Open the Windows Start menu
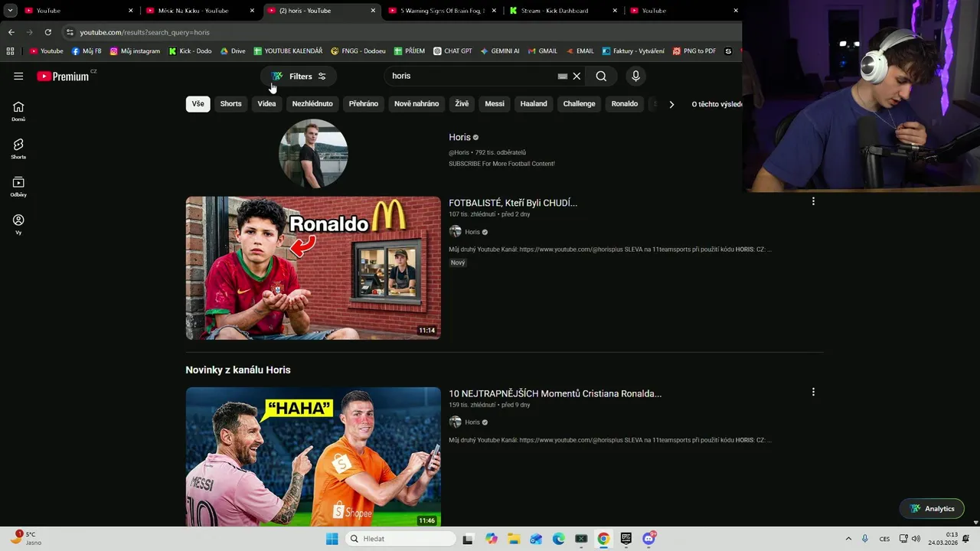The image size is (980, 551). [x=332, y=539]
